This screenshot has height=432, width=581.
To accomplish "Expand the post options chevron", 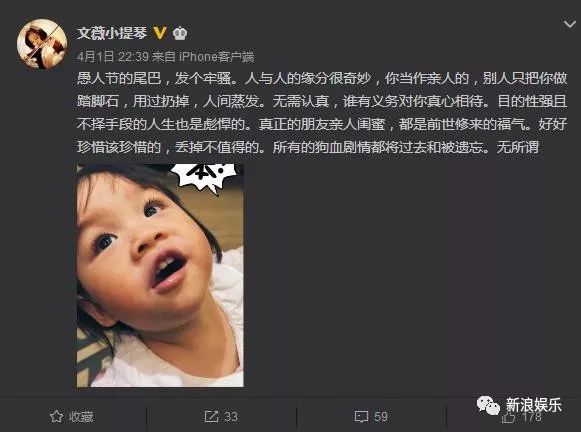I will click(570, 24).
